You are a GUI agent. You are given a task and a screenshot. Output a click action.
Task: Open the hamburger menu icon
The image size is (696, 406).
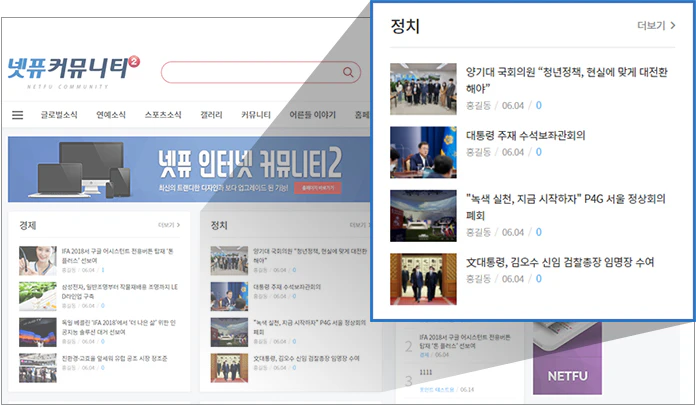coord(17,115)
